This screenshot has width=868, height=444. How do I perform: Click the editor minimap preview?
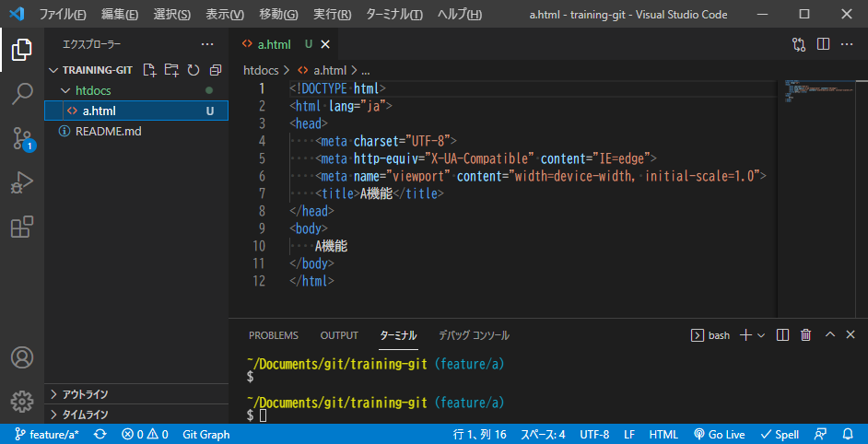point(820,91)
